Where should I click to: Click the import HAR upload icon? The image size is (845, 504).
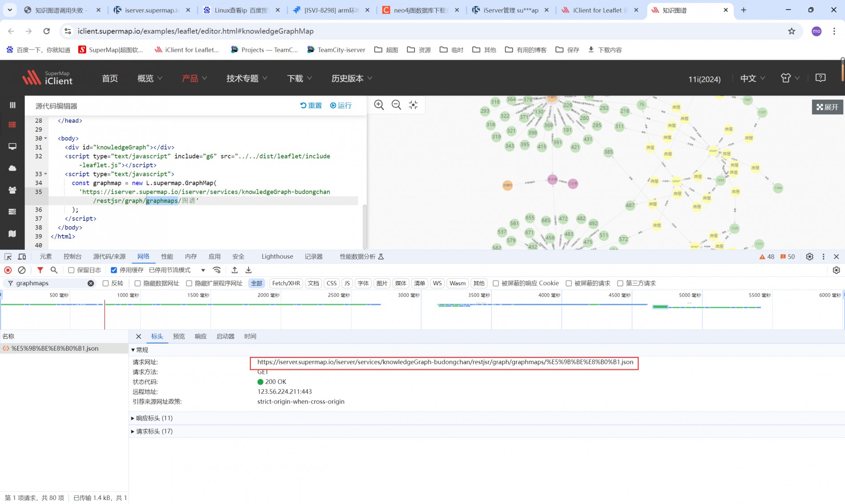235,270
